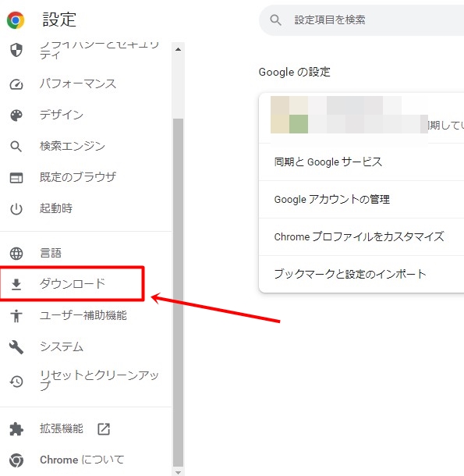The width and height of the screenshot is (464, 476).
Task: Open the ダウンロード settings page
Action: click(73, 284)
